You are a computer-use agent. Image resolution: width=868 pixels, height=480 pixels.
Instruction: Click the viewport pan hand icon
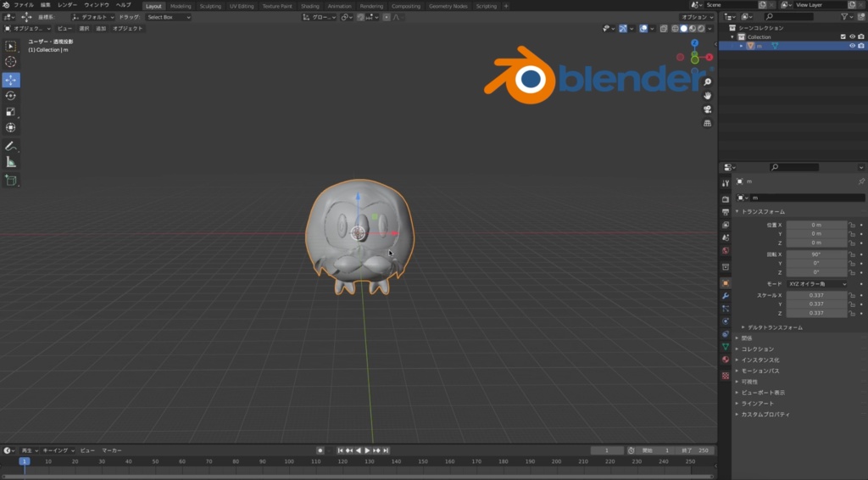[x=708, y=96]
